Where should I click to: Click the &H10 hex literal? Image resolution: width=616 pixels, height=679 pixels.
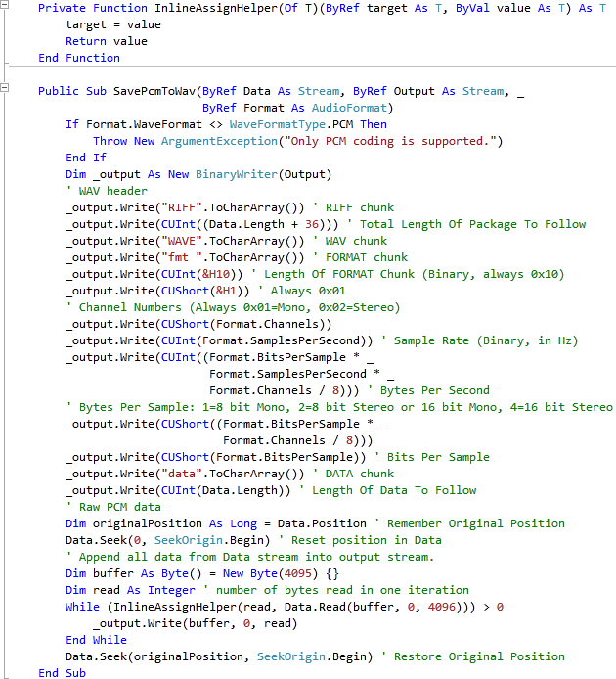point(215,275)
